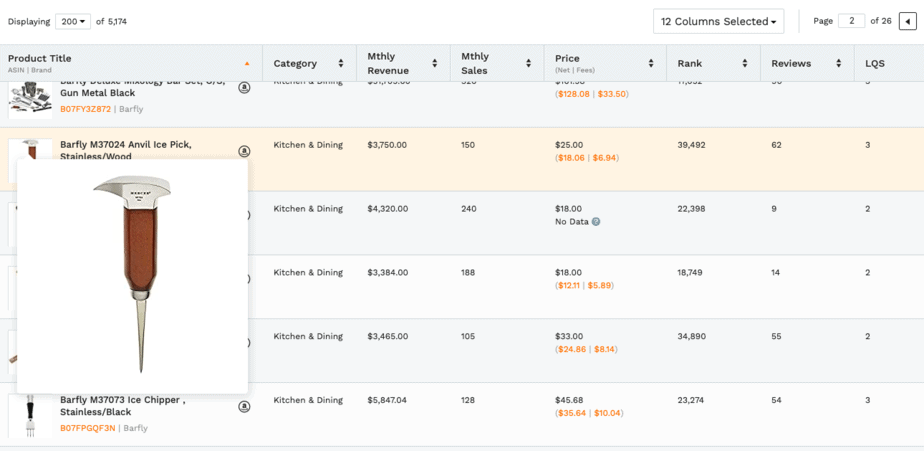This screenshot has width=924, height=451.
Task: Click Amazon icon beside Anvil Ice Pick
Action: (244, 152)
